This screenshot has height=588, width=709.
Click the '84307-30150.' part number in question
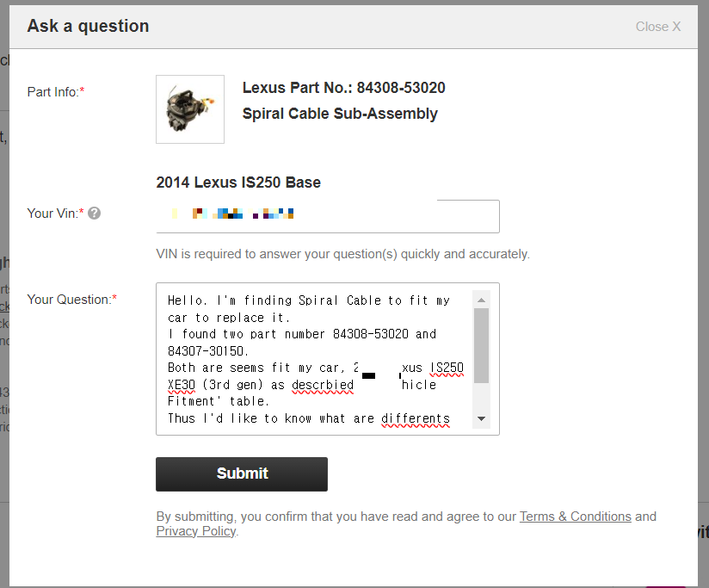pos(208,351)
